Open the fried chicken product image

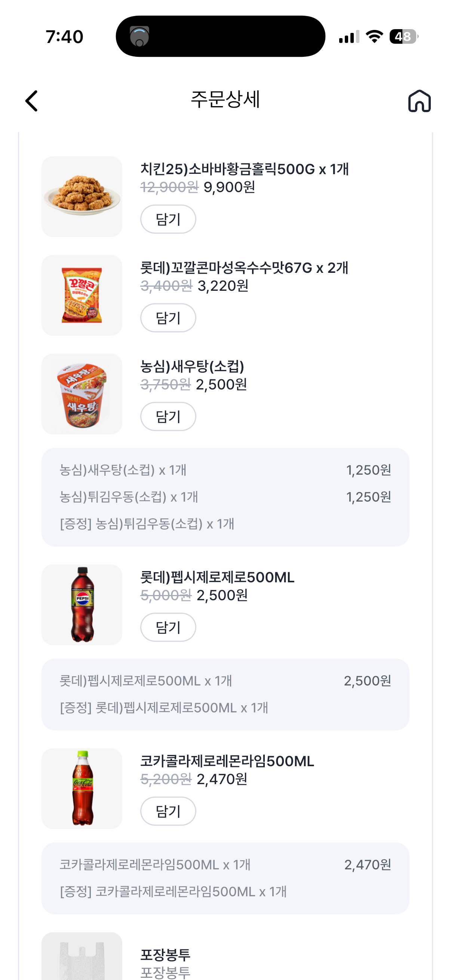(x=82, y=197)
